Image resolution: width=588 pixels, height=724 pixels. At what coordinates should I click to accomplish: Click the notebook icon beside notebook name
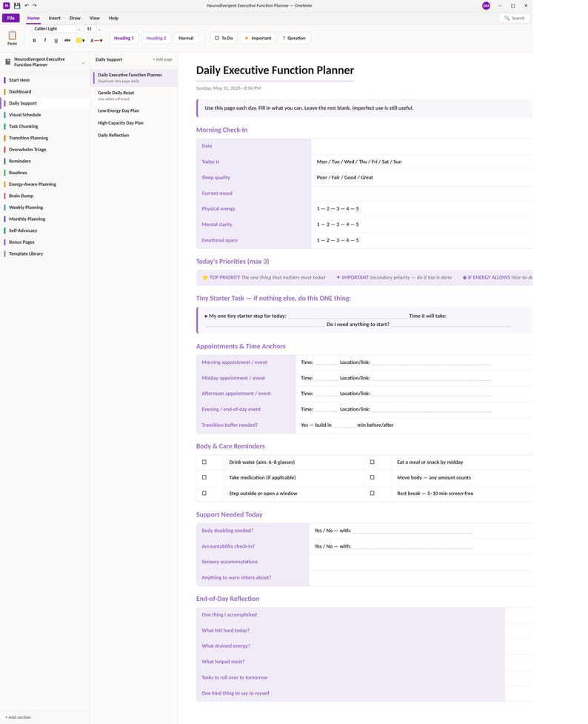[8, 62]
